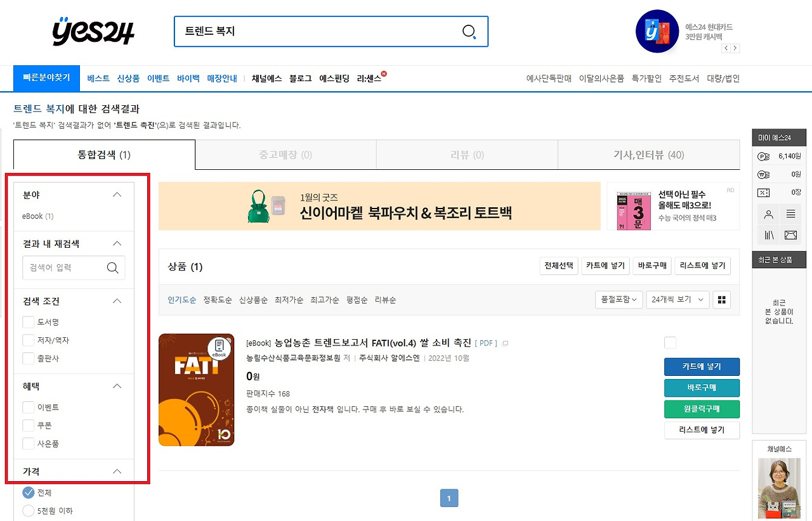Switch to grid view with the square grid icon

(722, 299)
